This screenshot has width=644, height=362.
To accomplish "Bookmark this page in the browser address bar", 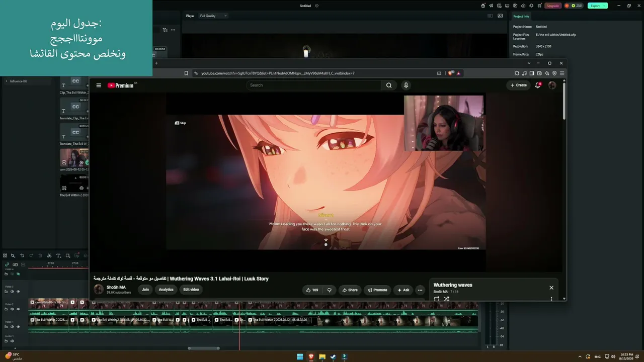I will tap(186, 73).
